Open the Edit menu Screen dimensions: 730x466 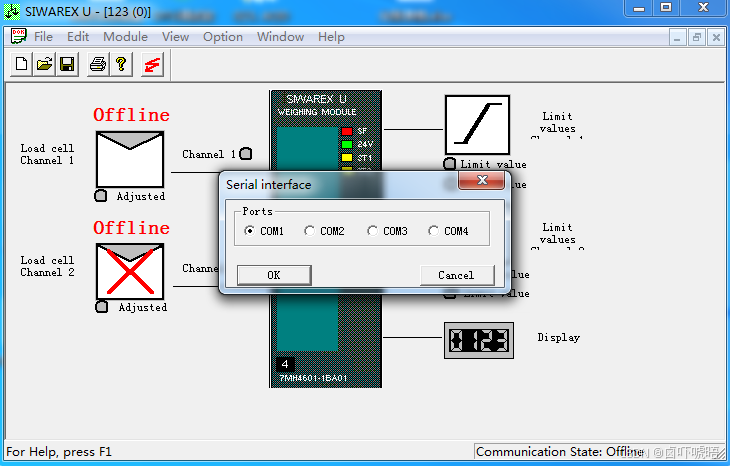78,36
